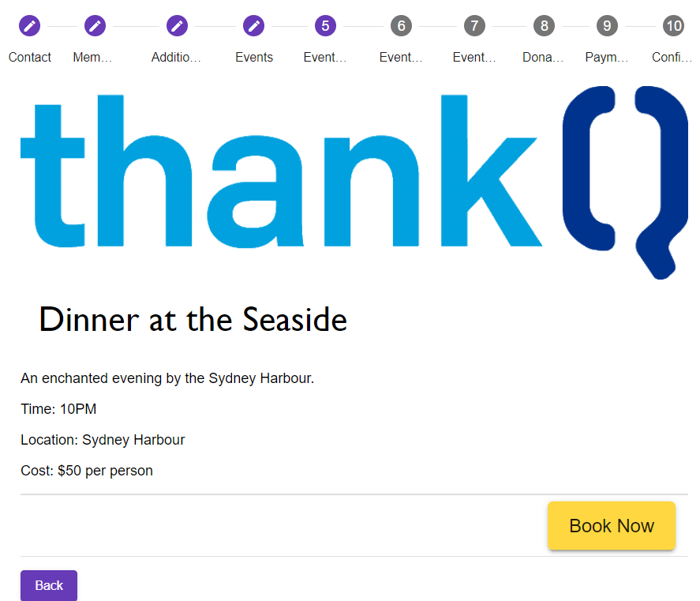
Task: Click the purple Back button
Action: 49,585
